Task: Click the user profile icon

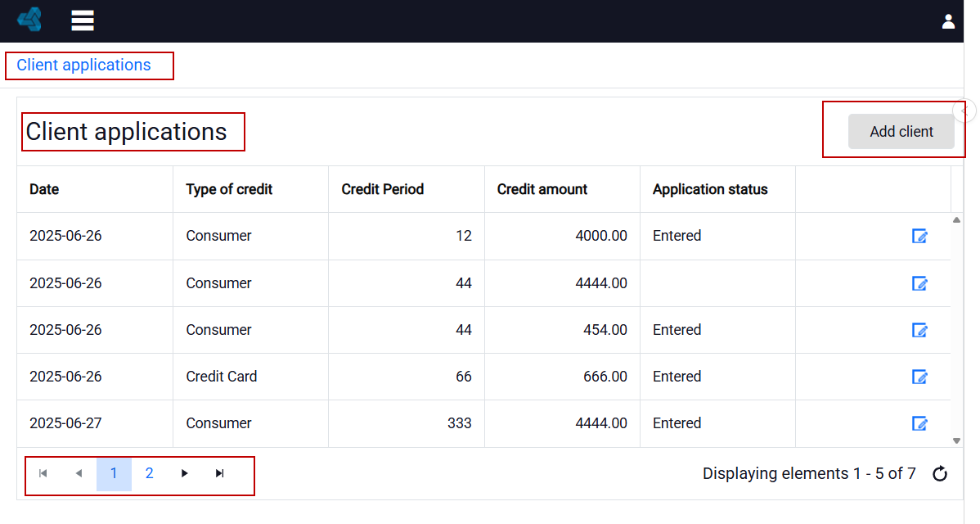Action: [948, 22]
